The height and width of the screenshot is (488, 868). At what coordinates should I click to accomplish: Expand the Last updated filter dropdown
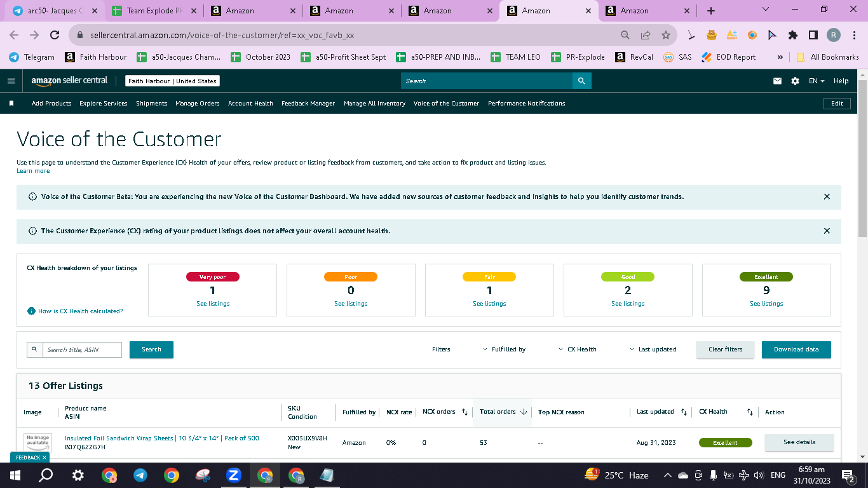tap(653, 349)
